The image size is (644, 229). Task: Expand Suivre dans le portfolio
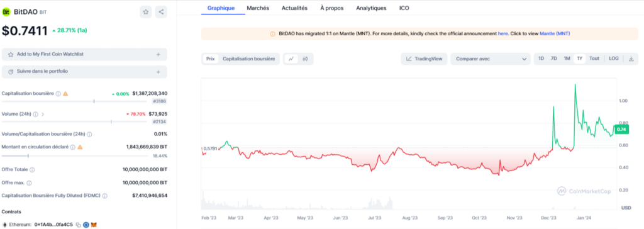[84, 72]
